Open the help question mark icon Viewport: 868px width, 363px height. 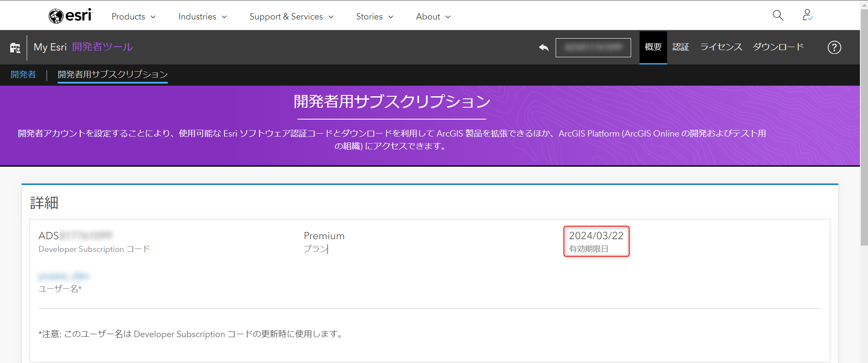pyautogui.click(x=834, y=47)
